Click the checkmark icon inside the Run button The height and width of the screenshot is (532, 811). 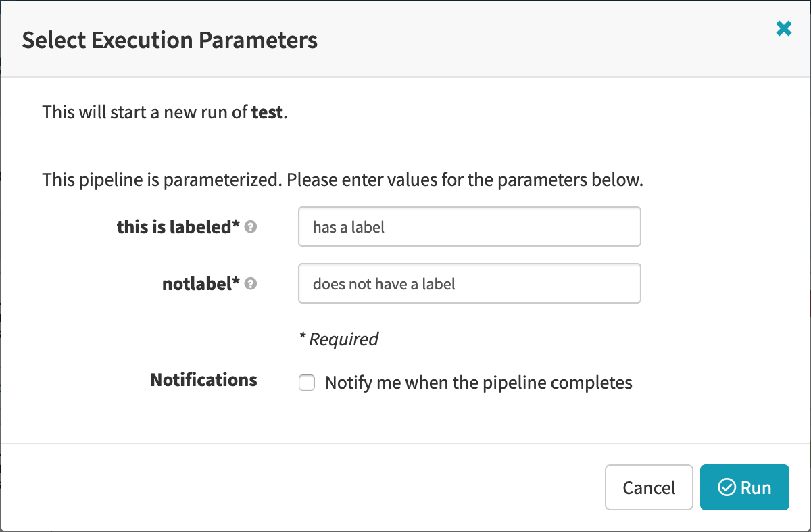[x=727, y=487]
